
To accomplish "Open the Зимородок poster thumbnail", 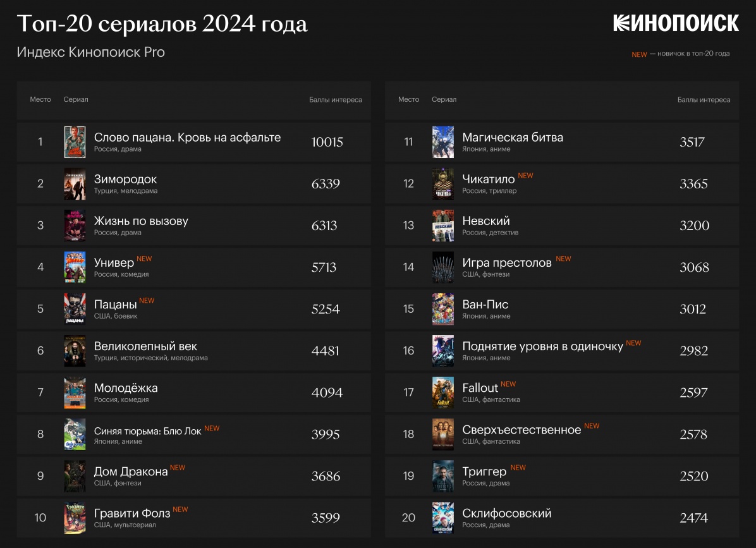I will (75, 184).
